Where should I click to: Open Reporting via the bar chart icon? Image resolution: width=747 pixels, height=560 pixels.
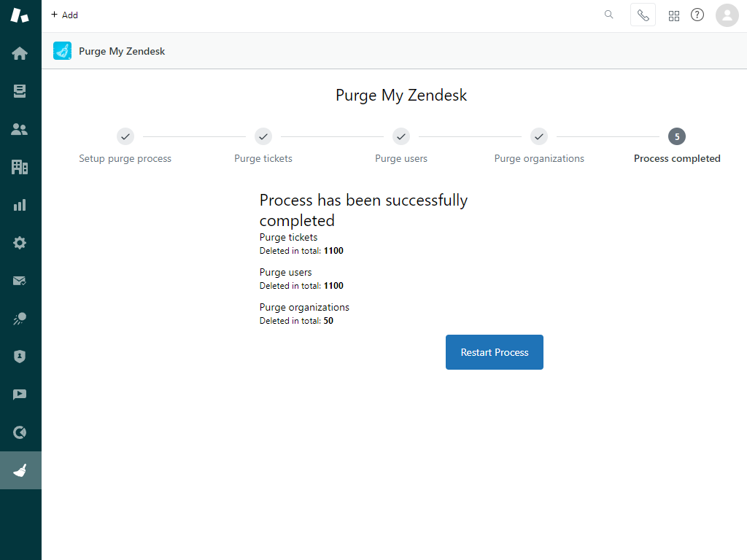20,205
